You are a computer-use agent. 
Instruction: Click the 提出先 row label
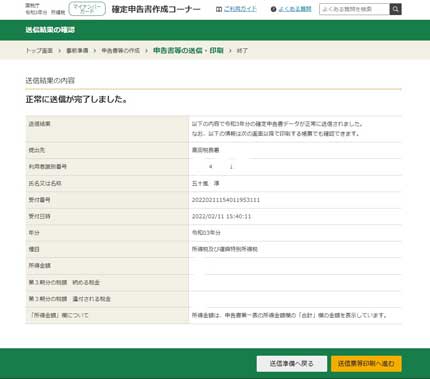(x=37, y=150)
